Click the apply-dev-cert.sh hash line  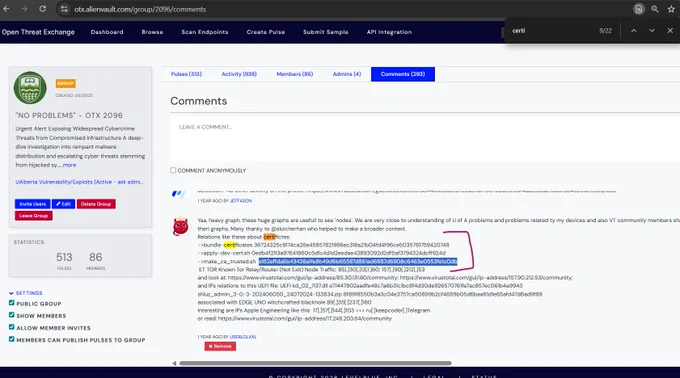coord(322,253)
